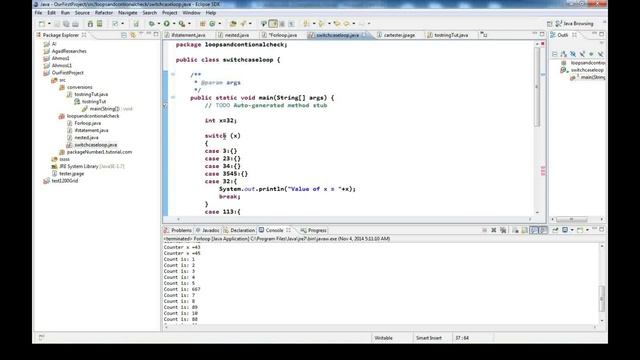Select the OurFirstProject project
640x360 pixels.
[67, 73]
